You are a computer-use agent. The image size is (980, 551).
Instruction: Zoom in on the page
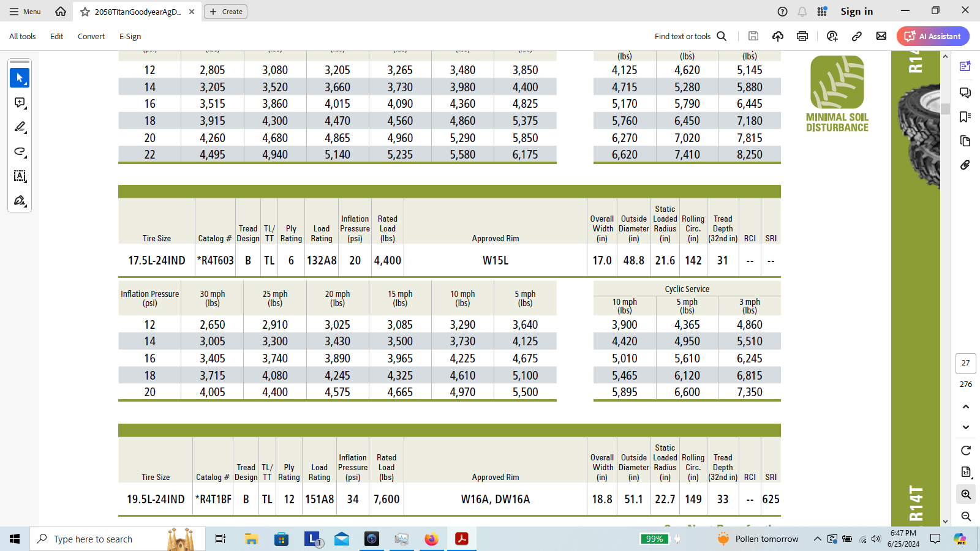(x=966, y=494)
